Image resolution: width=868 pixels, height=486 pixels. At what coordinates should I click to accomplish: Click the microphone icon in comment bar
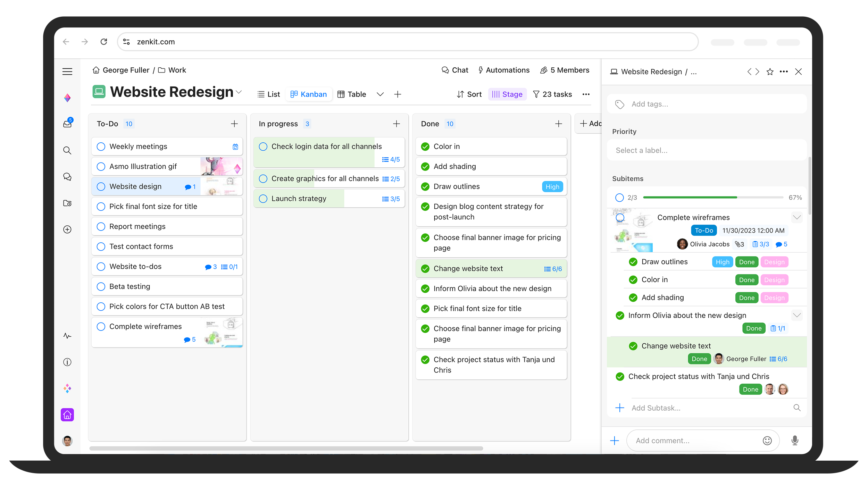coord(795,441)
